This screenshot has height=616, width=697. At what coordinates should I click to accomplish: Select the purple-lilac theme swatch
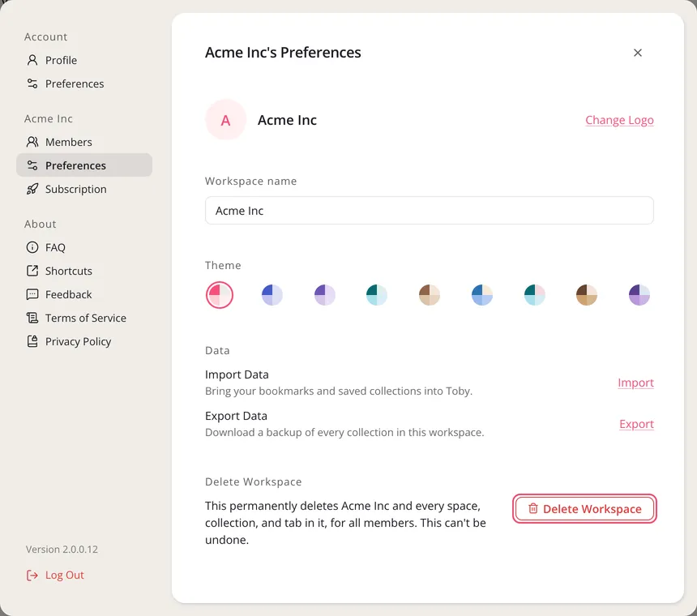[x=324, y=295]
